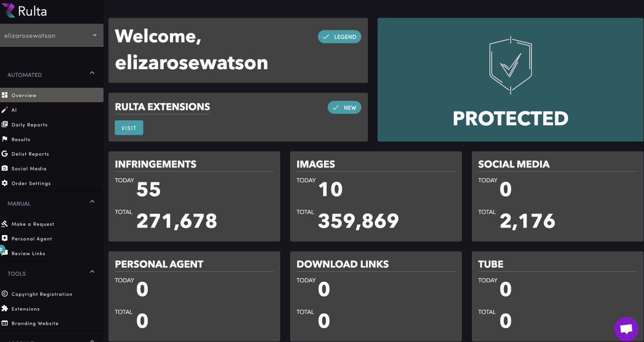Click the Results flag icon
Viewport: 644px width, 342px height.
5,139
